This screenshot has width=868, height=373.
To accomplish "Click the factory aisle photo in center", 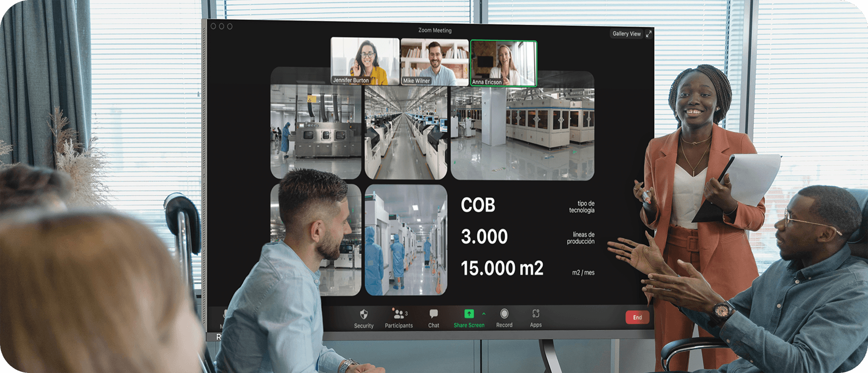I will 406,133.
